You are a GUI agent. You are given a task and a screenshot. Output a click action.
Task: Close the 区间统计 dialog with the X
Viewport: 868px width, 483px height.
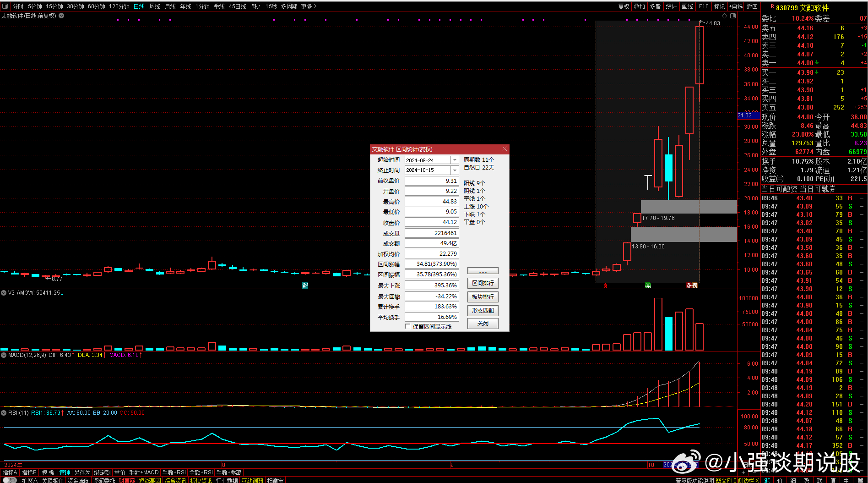point(505,149)
